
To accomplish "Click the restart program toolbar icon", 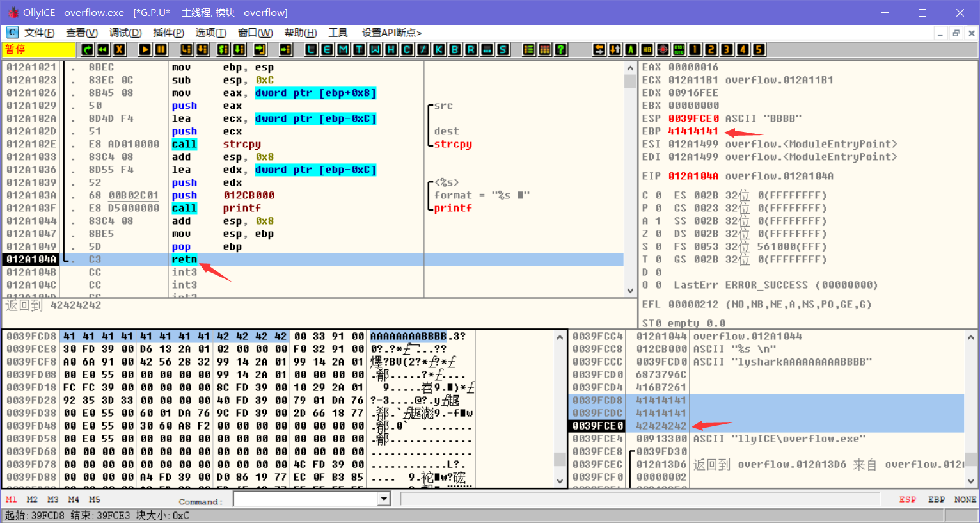I will (x=88, y=49).
